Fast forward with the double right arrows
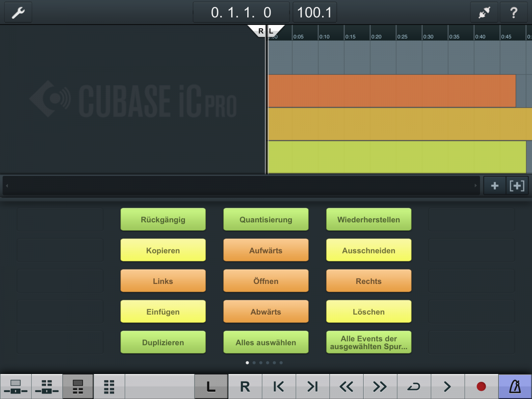This screenshot has width=532, height=399. pyautogui.click(x=380, y=387)
